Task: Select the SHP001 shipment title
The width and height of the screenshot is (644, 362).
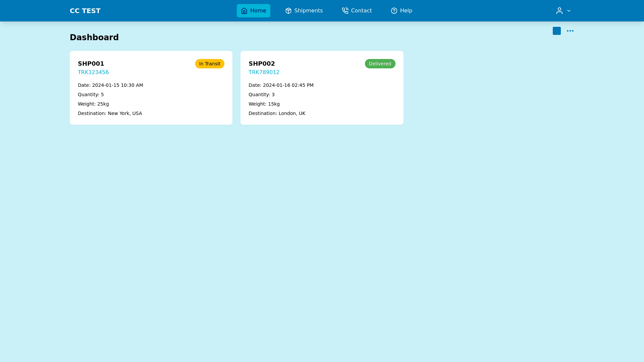Action: [91, 64]
